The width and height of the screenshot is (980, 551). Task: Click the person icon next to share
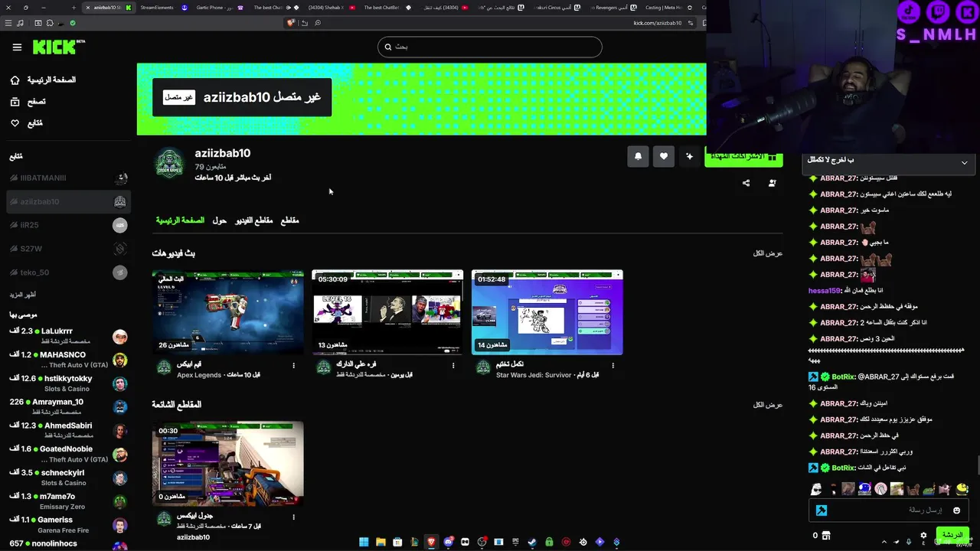click(772, 183)
